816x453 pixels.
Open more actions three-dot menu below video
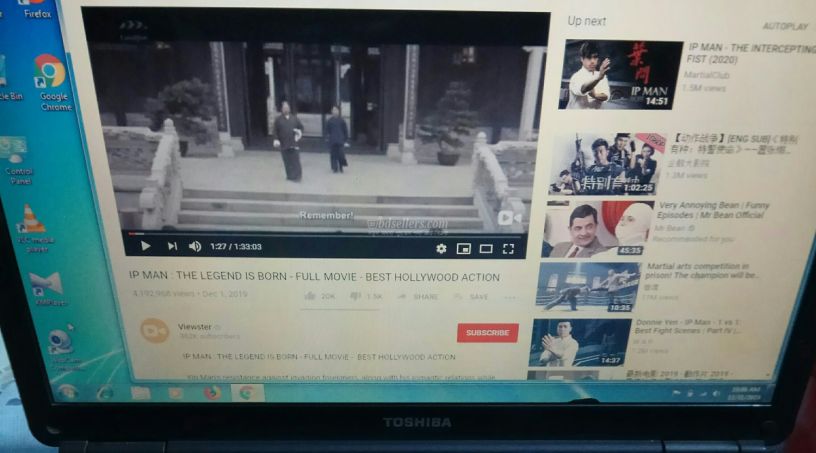point(510,297)
